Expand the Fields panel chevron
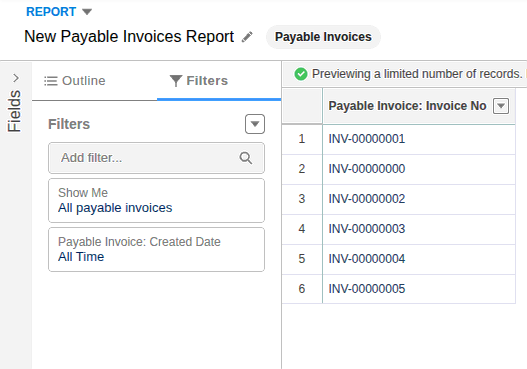527x369 pixels. point(16,78)
